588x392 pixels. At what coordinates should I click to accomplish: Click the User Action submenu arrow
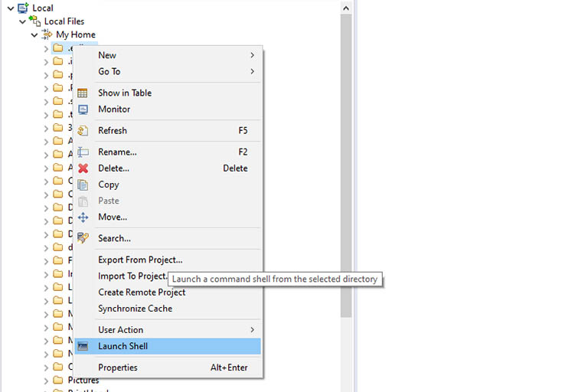click(x=253, y=330)
